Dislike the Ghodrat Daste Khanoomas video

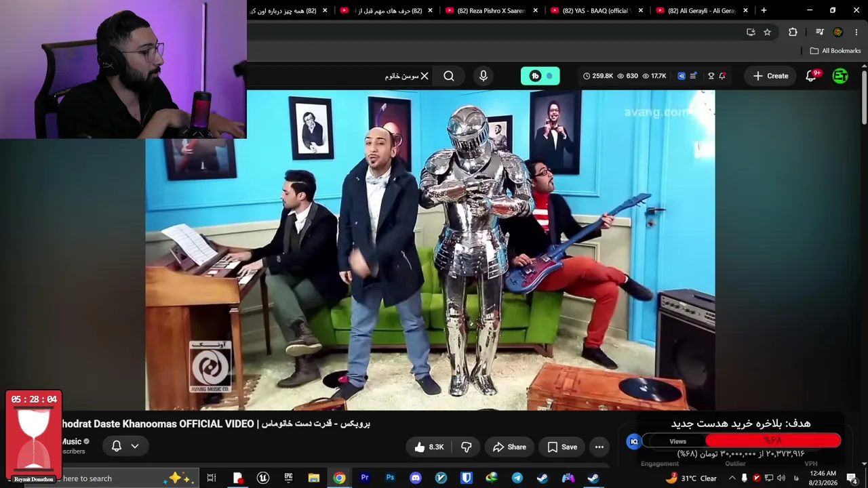[x=467, y=447]
